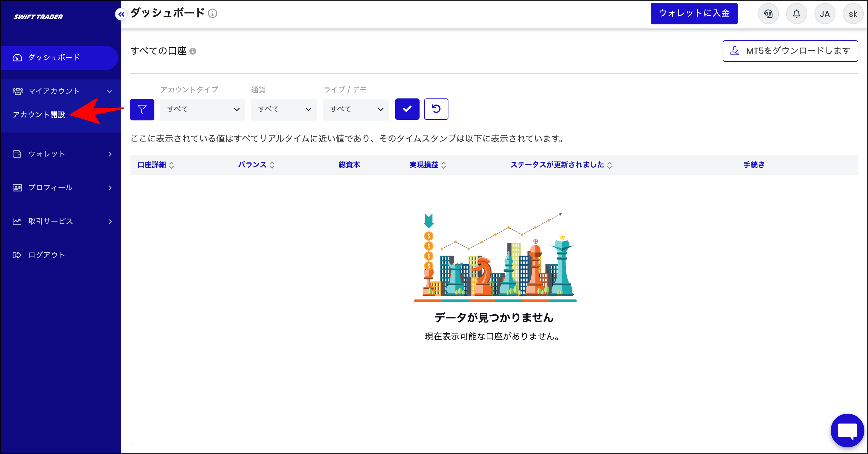Open the 通貨 dropdown
The image size is (868, 454).
(x=284, y=109)
